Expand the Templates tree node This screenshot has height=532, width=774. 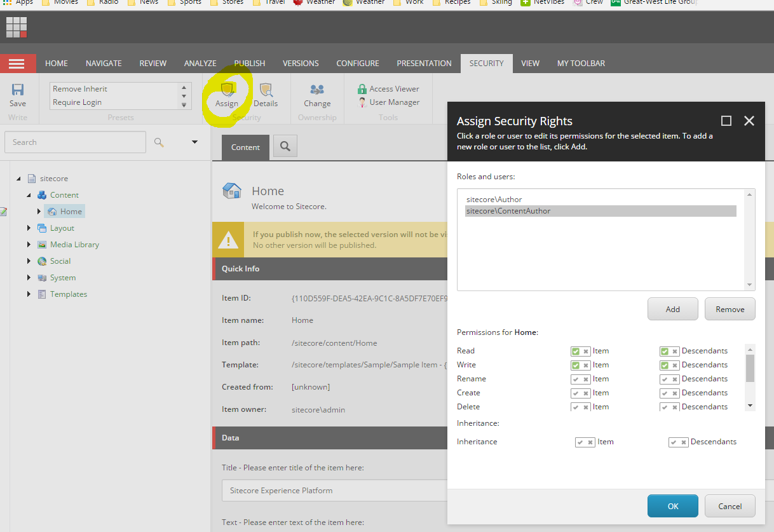(29, 294)
